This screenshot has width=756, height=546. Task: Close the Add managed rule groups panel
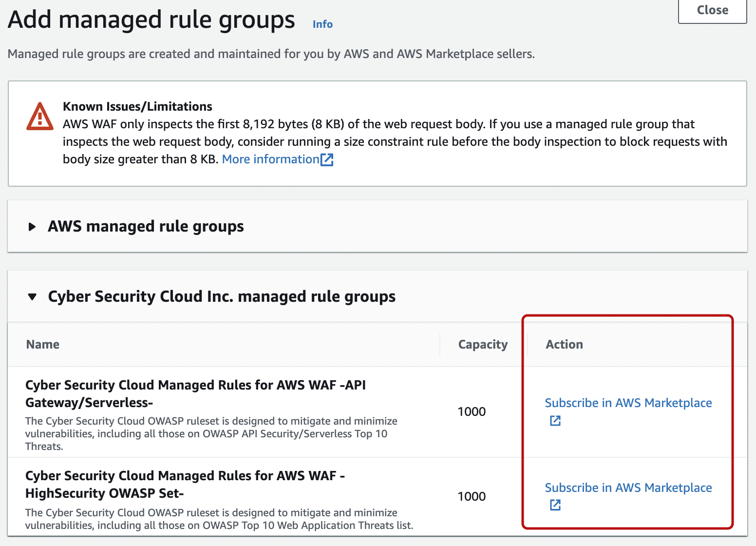(713, 10)
